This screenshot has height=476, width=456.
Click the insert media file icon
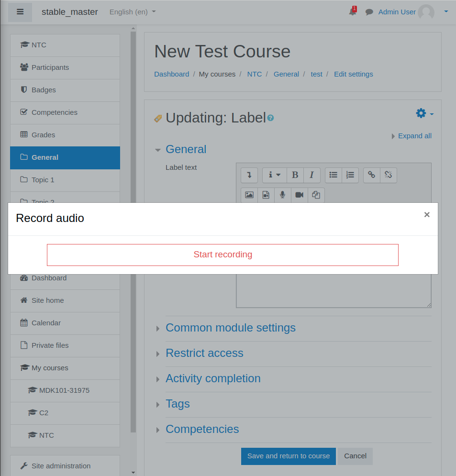266,195
